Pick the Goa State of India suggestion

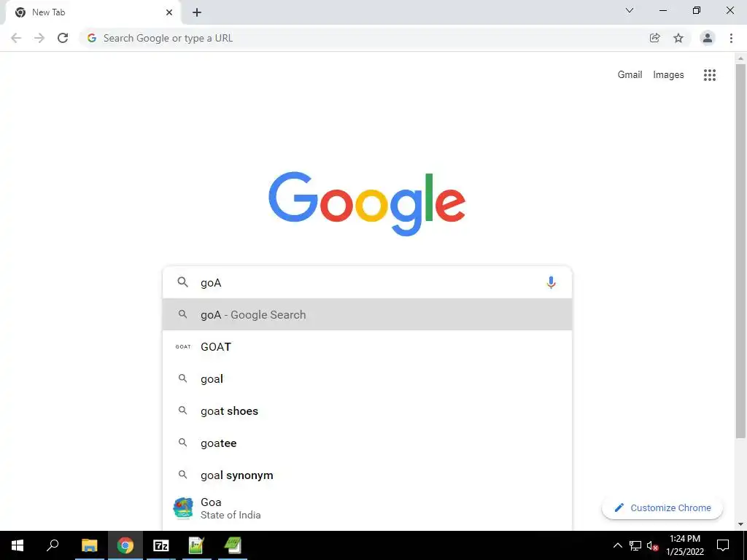point(367,508)
